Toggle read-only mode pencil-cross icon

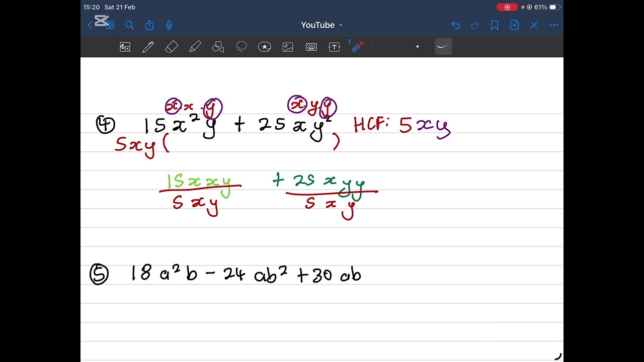(534, 25)
